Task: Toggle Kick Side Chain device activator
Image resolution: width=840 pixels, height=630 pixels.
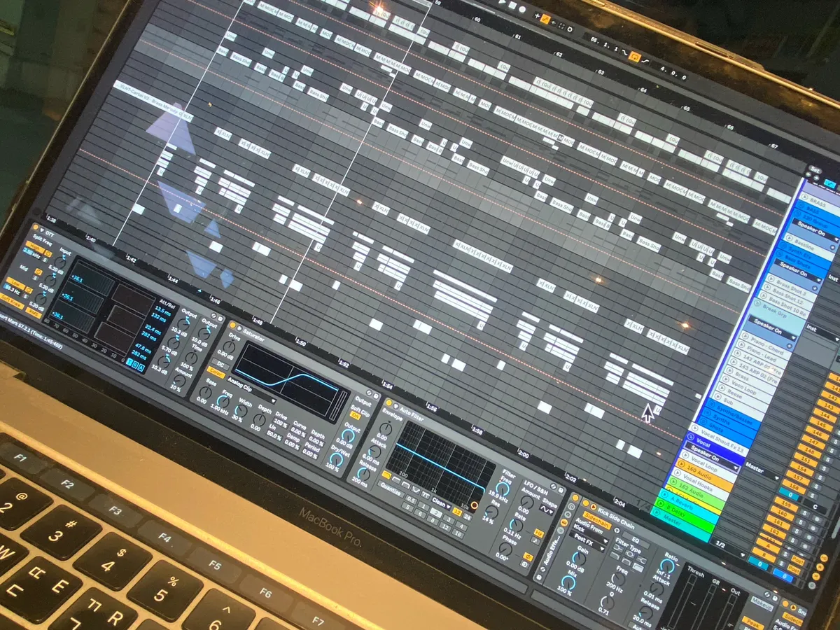Action: point(586,503)
